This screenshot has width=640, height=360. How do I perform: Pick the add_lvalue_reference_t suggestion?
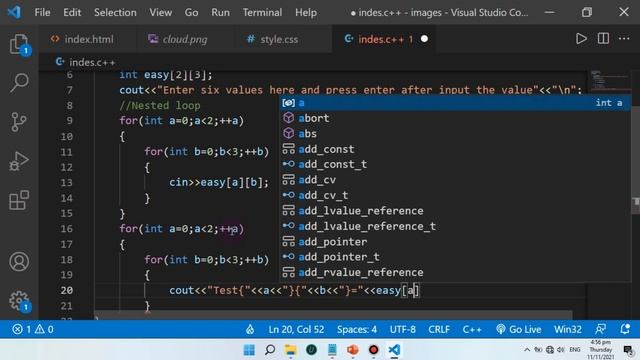[x=455, y=227]
